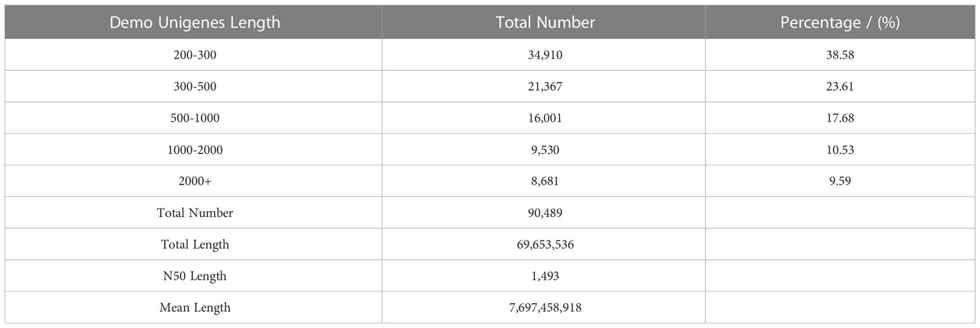Click the 9.59 percentage cell
The height and width of the screenshot is (328, 980).
coord(840,181)
